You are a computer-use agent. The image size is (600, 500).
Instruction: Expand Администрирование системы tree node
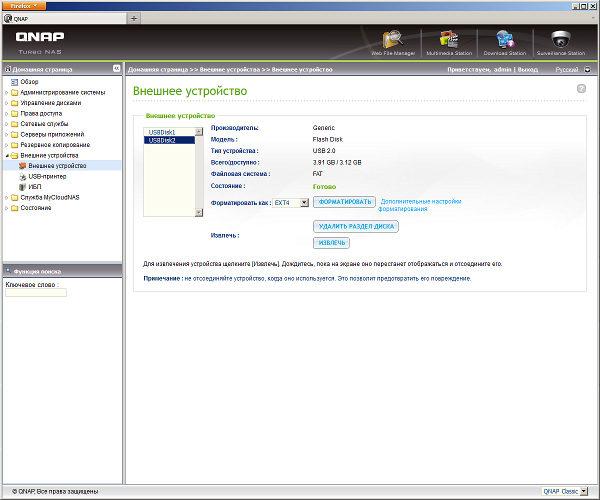point(7,93)
